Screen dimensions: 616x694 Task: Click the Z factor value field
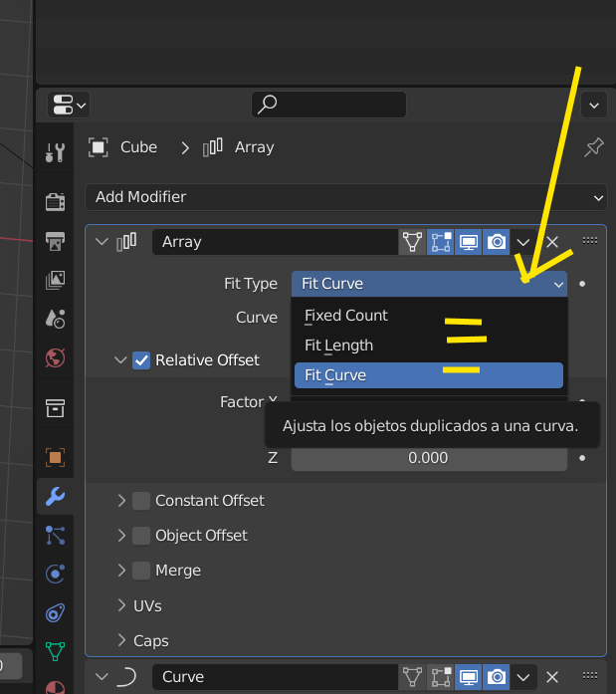click(428, 458)
